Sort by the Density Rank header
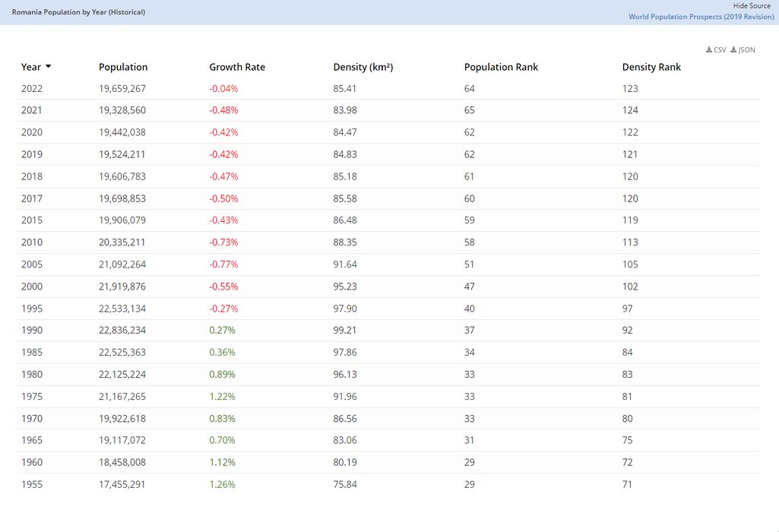 click(651, 67)
